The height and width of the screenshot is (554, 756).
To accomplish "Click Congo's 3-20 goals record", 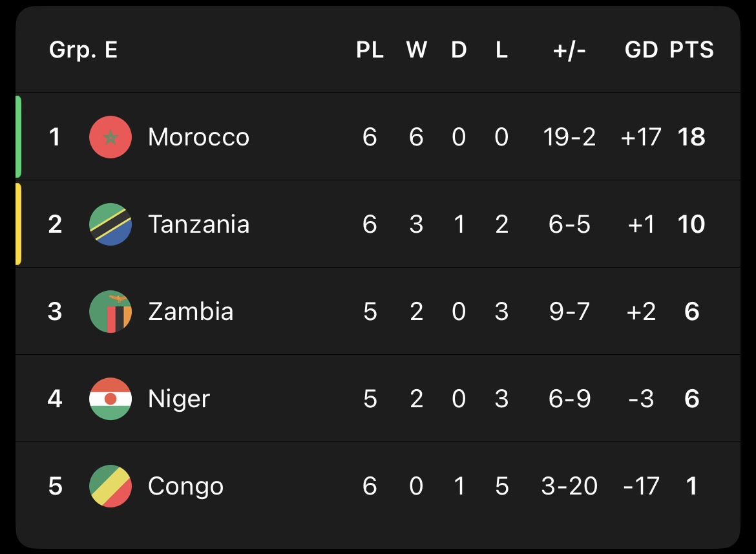I will pos(569,486).
